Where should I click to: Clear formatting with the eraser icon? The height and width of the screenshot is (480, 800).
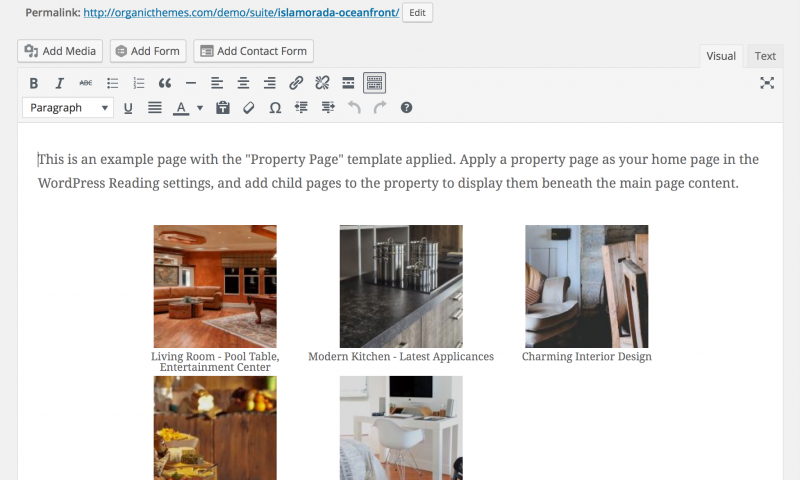point(248,108)
